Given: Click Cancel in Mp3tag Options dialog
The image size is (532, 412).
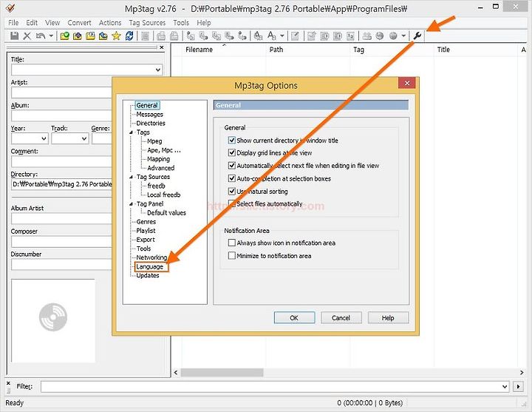Looking at the screenshot, I should (341, 317).
